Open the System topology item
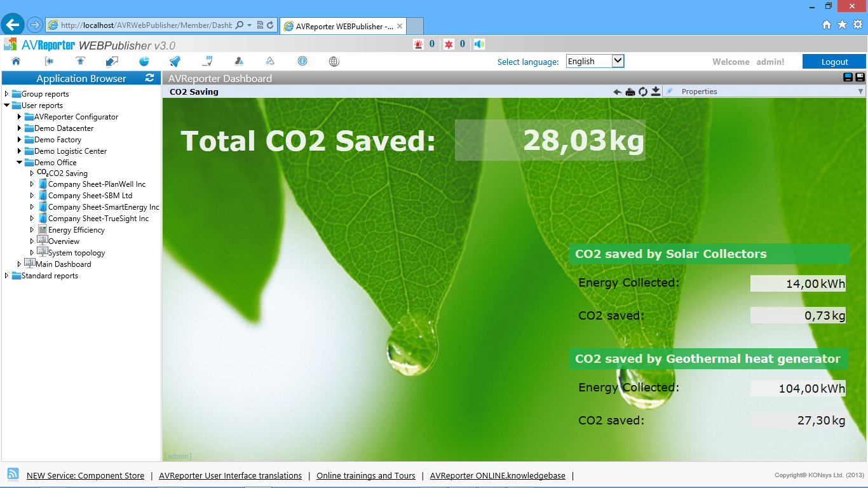This screenshot has width=868, height=488. click(x=76, y=253)
